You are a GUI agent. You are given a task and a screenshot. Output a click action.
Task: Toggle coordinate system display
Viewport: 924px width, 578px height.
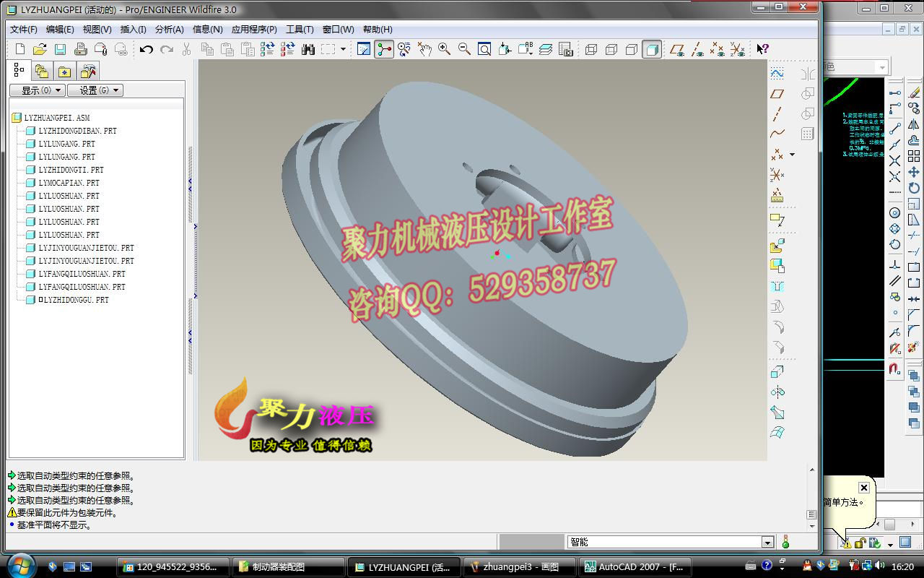[736, 48]
